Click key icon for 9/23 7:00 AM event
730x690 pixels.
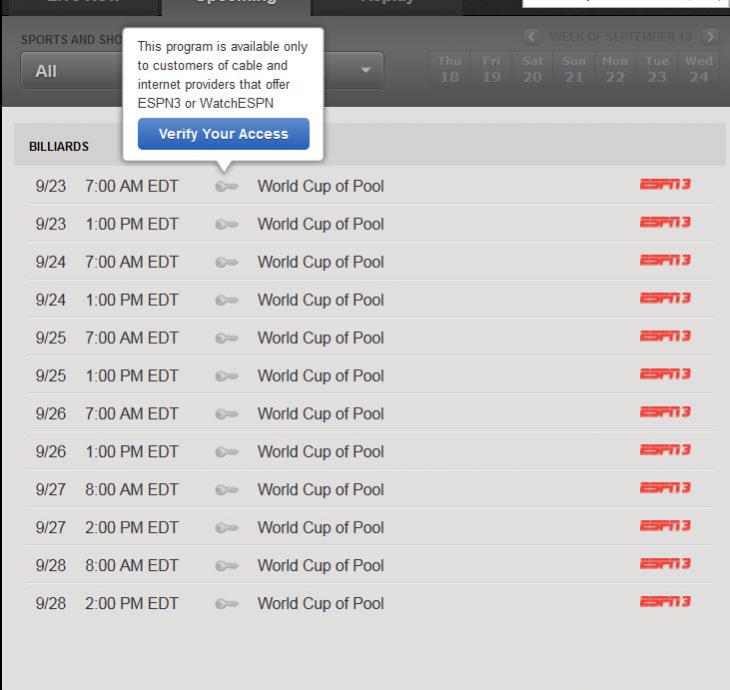tap(226, 186)
